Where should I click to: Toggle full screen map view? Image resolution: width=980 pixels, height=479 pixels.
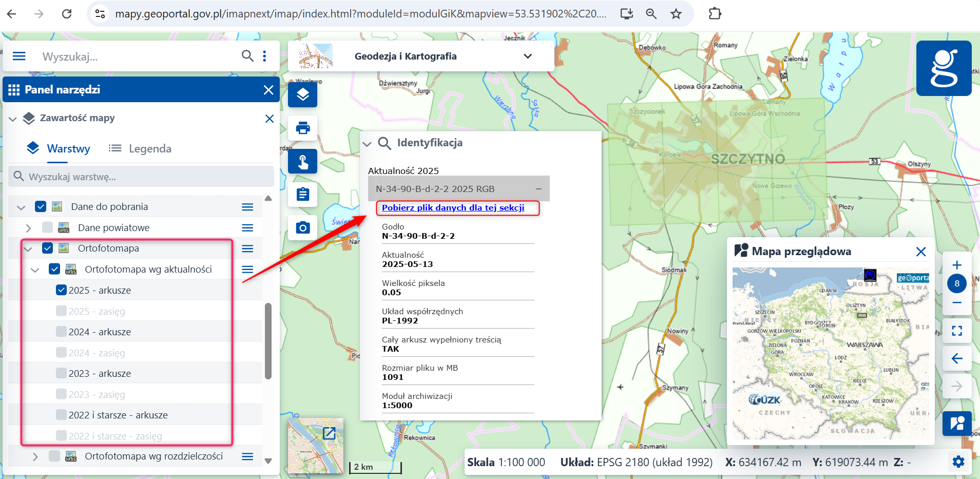click(956, 331)
